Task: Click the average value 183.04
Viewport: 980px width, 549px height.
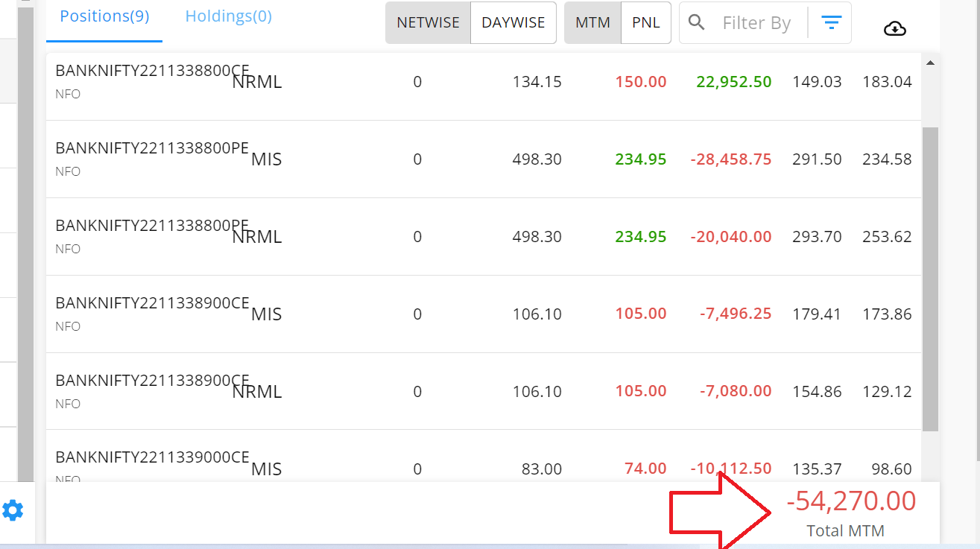Action: coord(887,82)
